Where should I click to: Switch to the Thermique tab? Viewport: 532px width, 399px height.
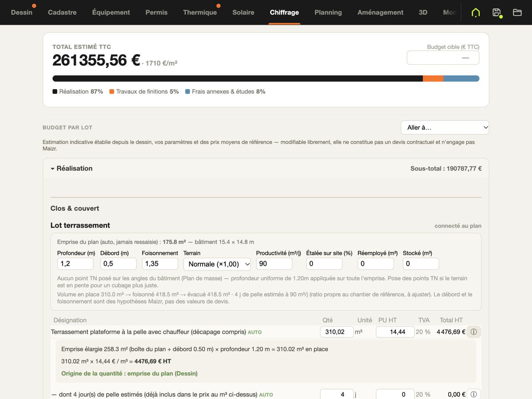(200, 12)
